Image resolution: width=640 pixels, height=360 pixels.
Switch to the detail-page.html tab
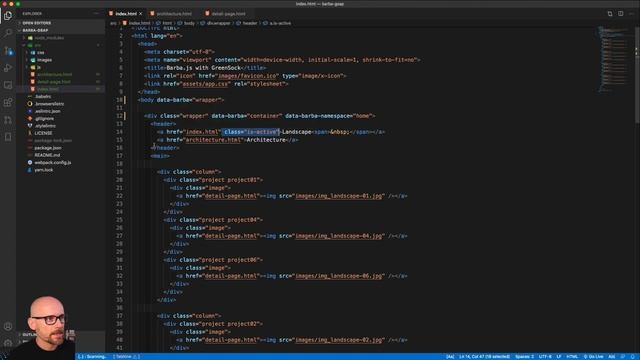228,13
